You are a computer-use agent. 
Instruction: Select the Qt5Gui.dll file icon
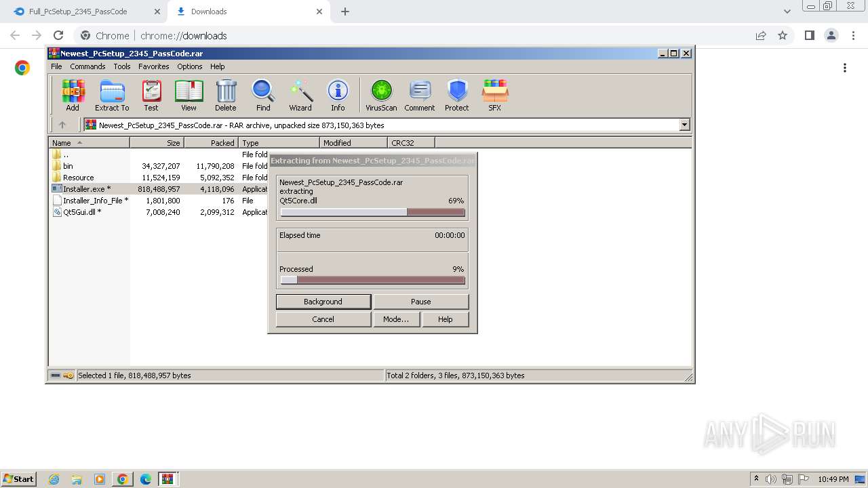57,212
